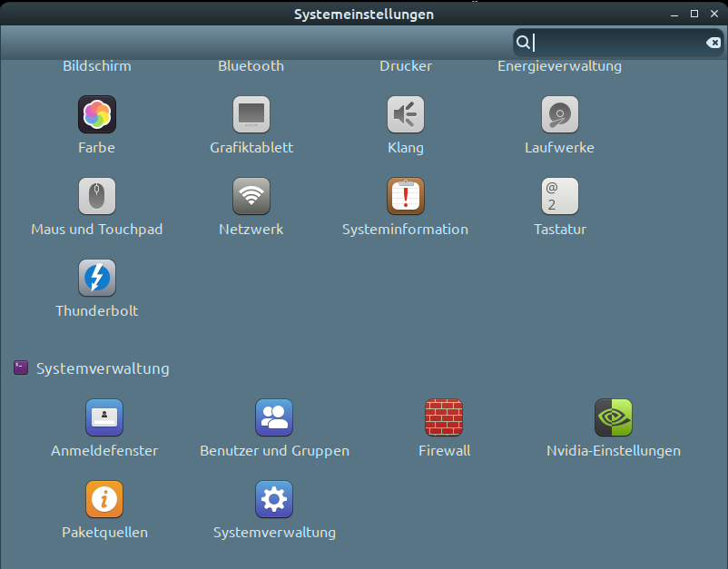Open the Systeminformation clipboard icon
The image size is (728, 569).
[x=406, y=196]
